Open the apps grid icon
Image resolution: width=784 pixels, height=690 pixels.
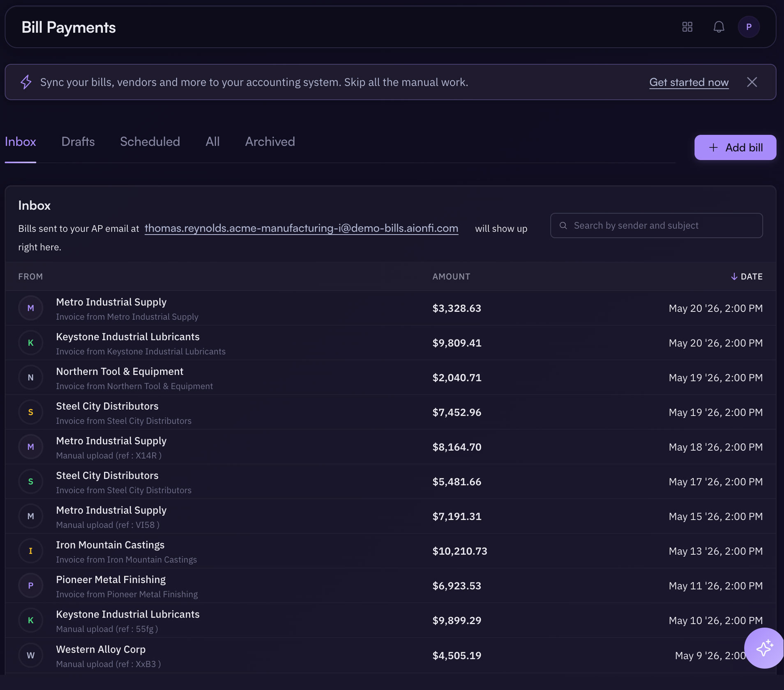tap(687, 27)
